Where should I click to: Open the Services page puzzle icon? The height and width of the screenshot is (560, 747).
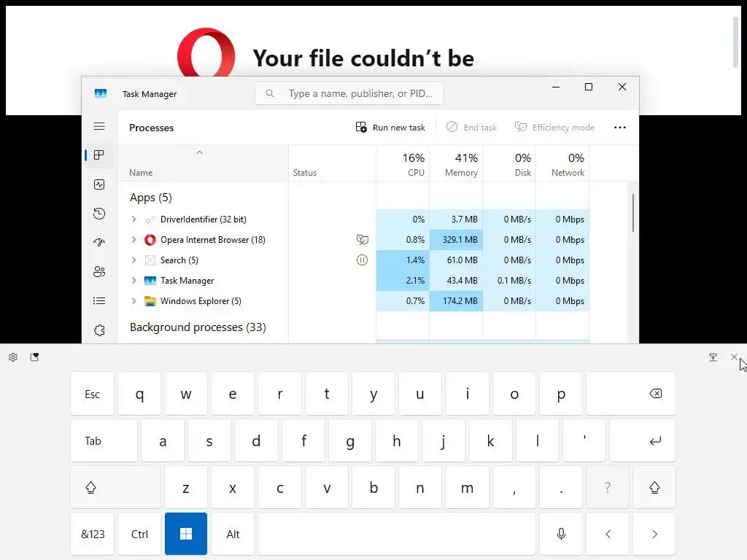[99, 330]
